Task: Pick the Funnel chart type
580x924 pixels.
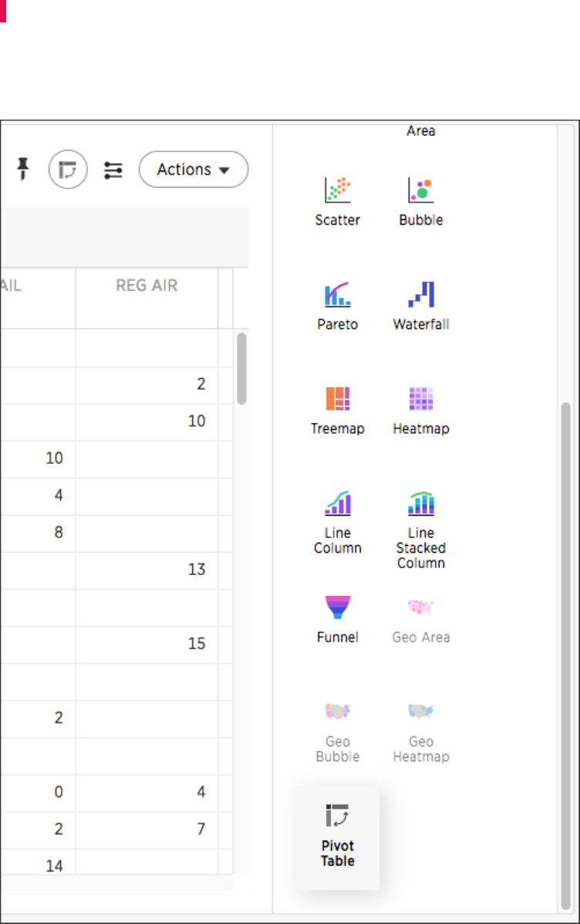Action: pos(337,619)
